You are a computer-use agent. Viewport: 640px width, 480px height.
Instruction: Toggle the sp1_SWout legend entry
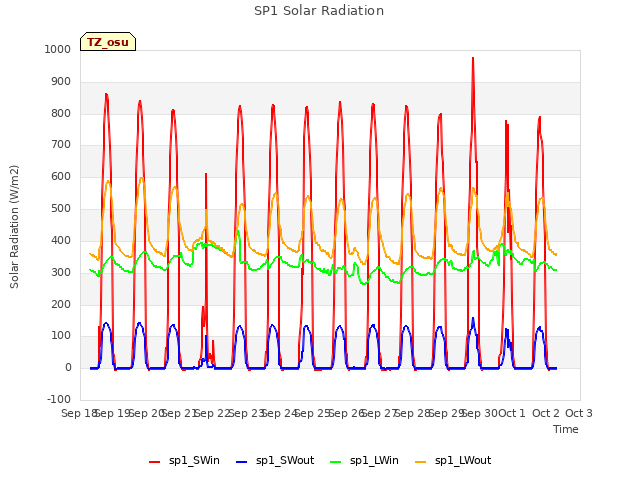pyautogui.click(x=276, y=461)
